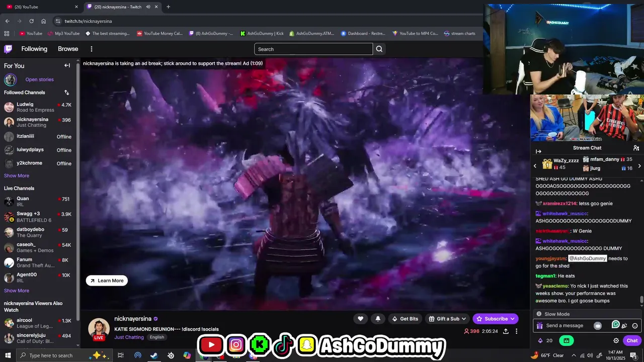644x362 pixels.
Task: Show hidden system tray icons
Action: coord(574,355)
